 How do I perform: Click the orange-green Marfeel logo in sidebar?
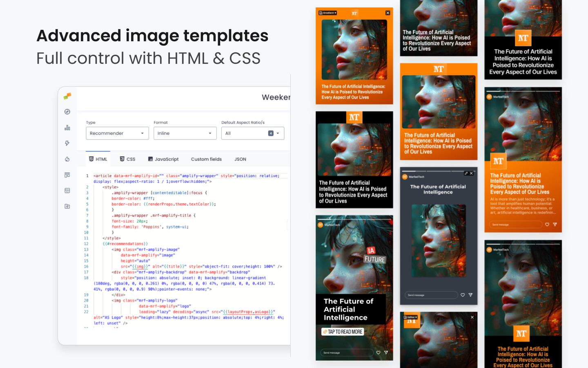pyautogui.click(x=67, y=96)
